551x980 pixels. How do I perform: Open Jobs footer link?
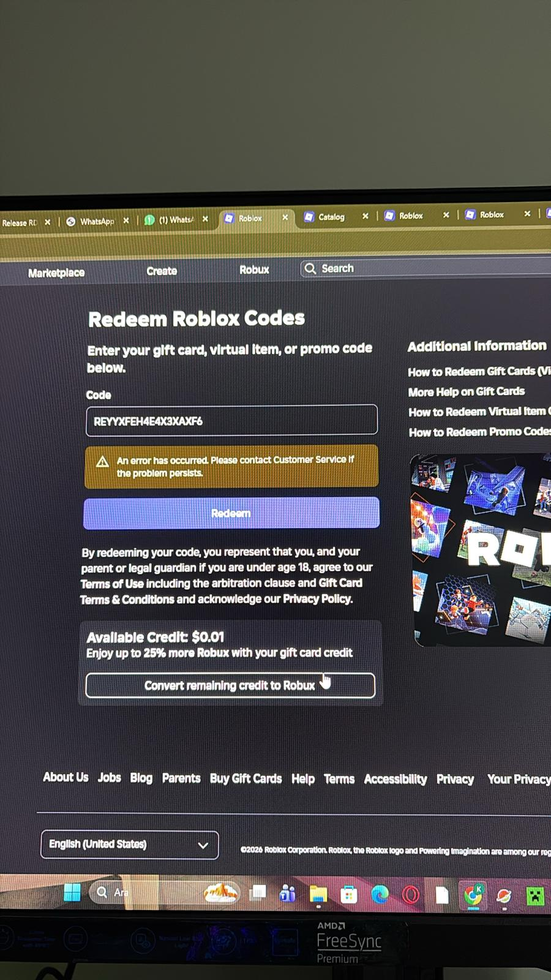(x=109, y=778)
